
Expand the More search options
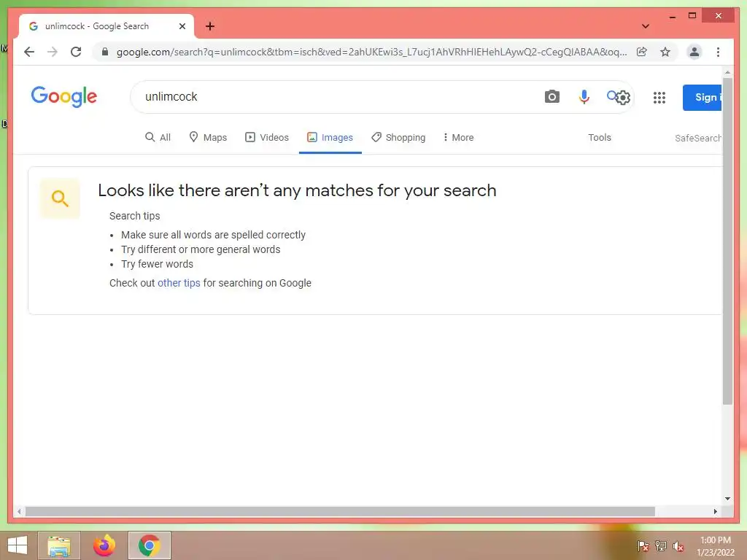tap(458, 138)
